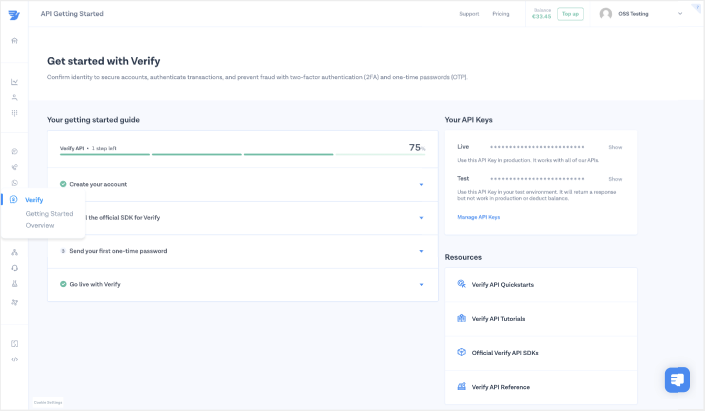Select Getting Started in the Verify submenu
The image size is (705, 411).
coord(49,213)
